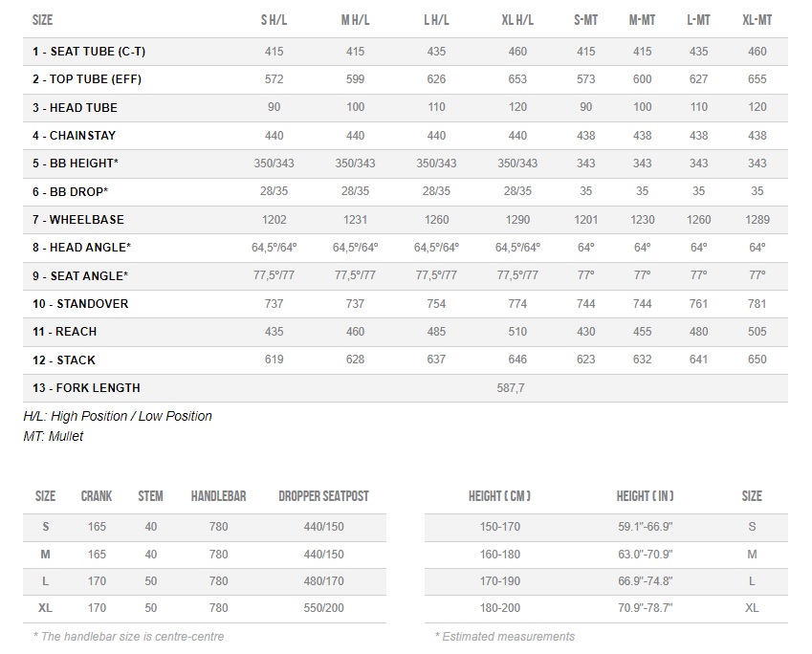Click the 1 - SEAT TUBE (C-T) row label

pos(89,52)
